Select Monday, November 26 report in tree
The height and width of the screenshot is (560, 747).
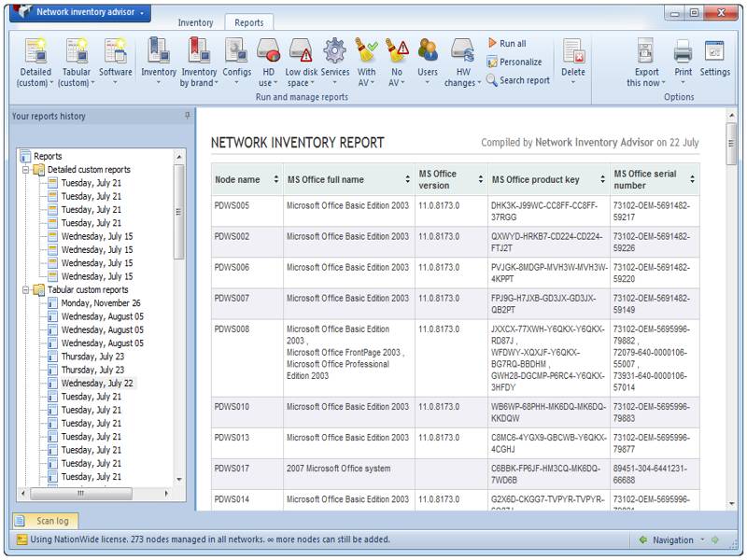(101, 303)
